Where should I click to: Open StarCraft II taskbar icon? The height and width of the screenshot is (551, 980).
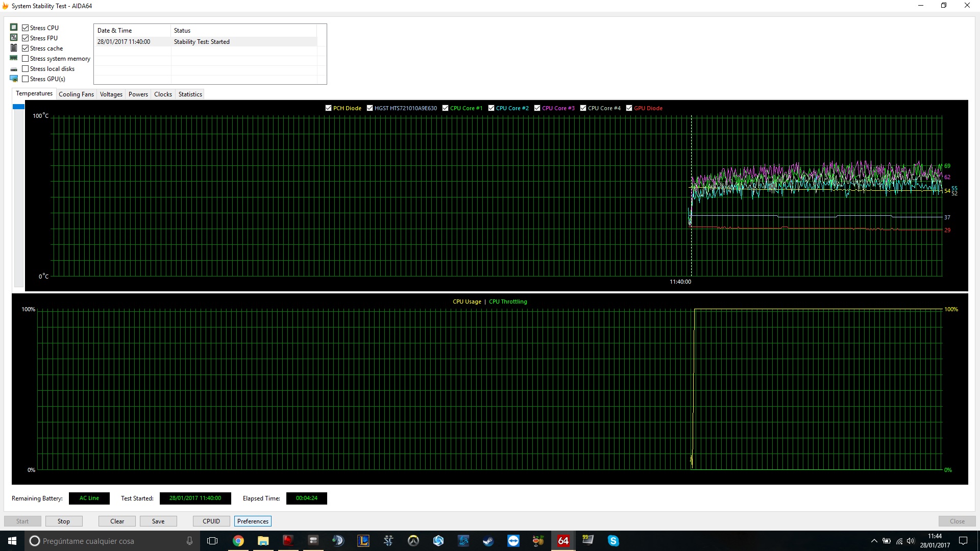click(x=388, y=541)
